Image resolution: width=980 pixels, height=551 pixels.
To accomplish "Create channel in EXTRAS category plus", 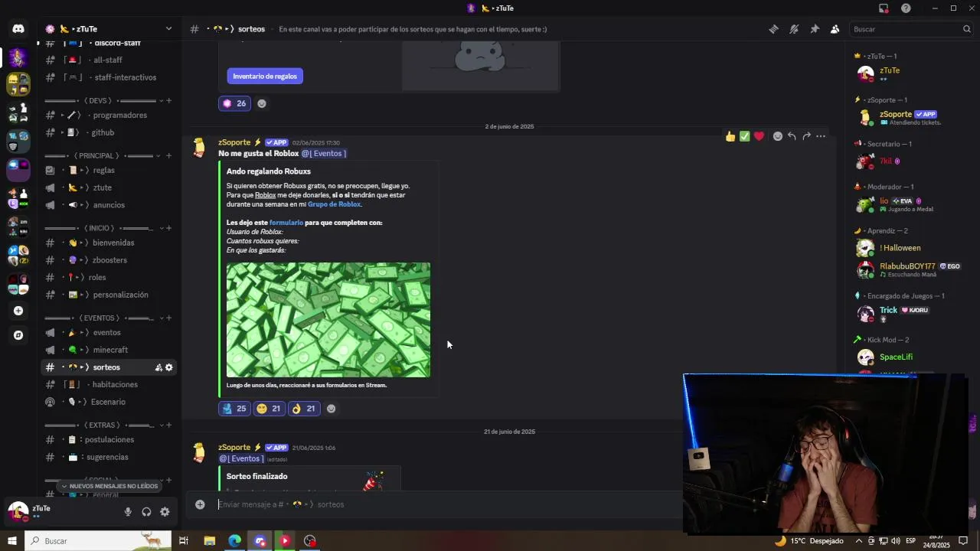I will [x=168, y=425].
